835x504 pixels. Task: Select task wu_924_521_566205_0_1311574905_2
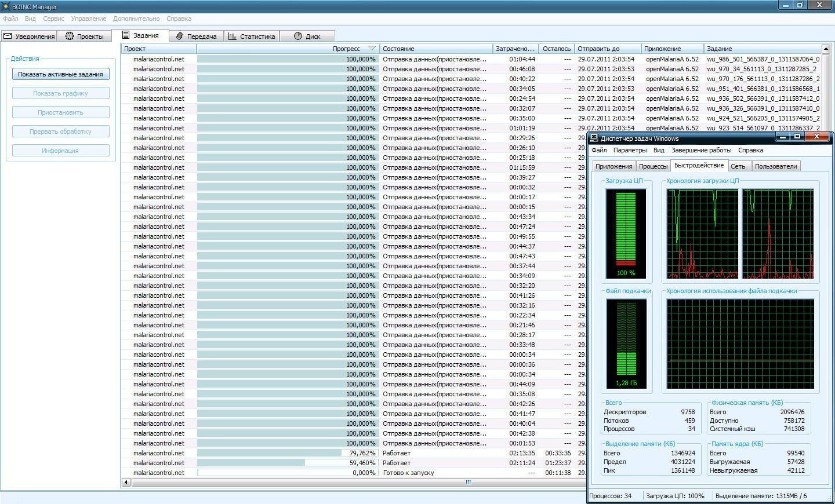click(x=471, y=118)
